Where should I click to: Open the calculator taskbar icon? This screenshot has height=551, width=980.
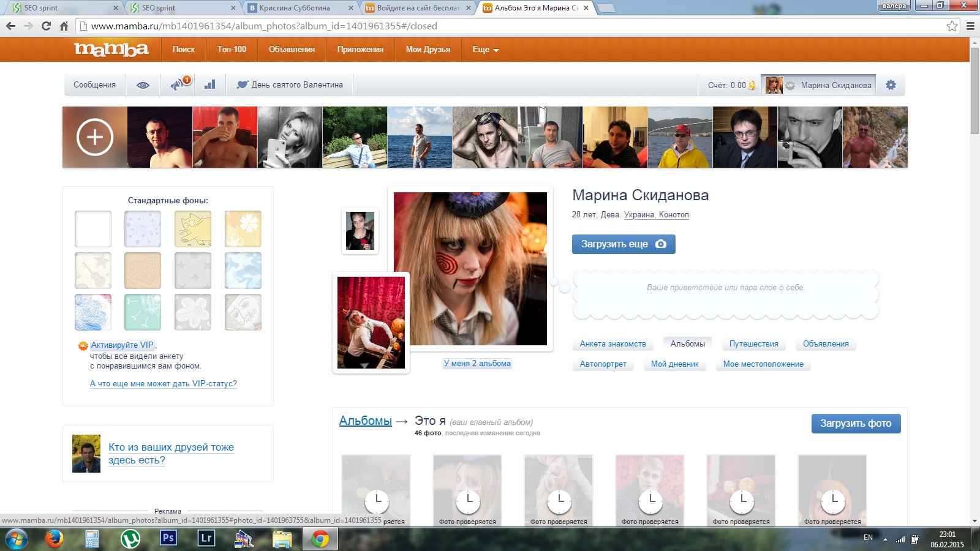pyautogui.click(x=92, y=539)
